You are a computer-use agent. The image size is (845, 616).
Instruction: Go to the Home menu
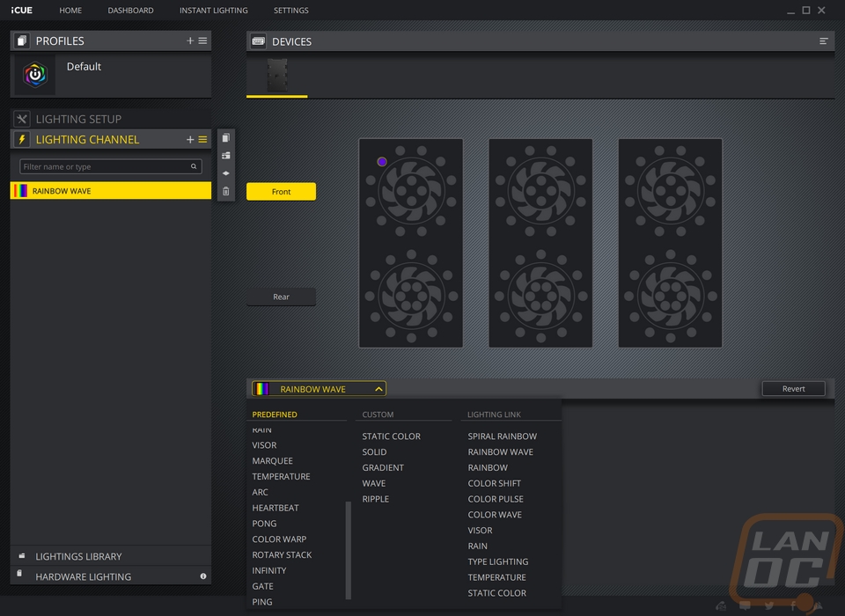pyautogui.click(x=70, y=11)
